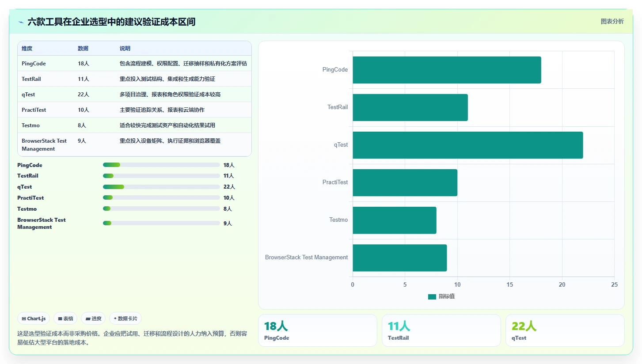Click the 18人 cell in the table
642x364 pixels.
click(x=84, y=64)
